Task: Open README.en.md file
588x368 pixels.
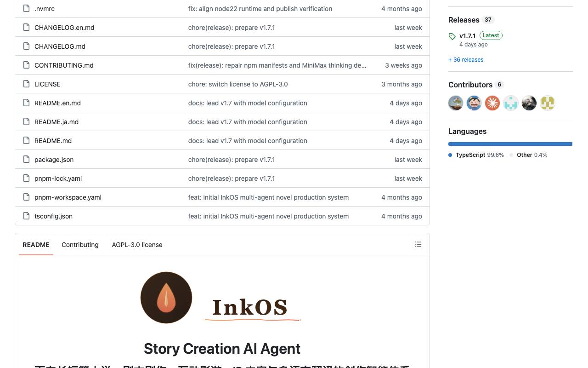Action: coord(57,103)
